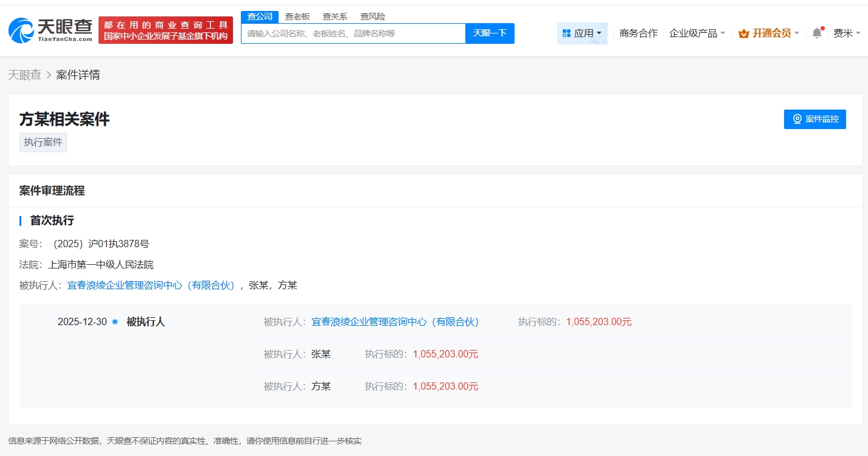Click the Tianyancha logo icon
Screen dimensions: 868x456
[20, 30]
